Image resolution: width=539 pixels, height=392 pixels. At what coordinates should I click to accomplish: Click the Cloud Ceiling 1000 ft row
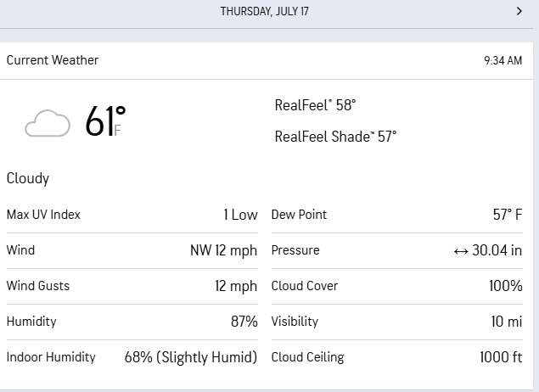click(x=396, y=357)
